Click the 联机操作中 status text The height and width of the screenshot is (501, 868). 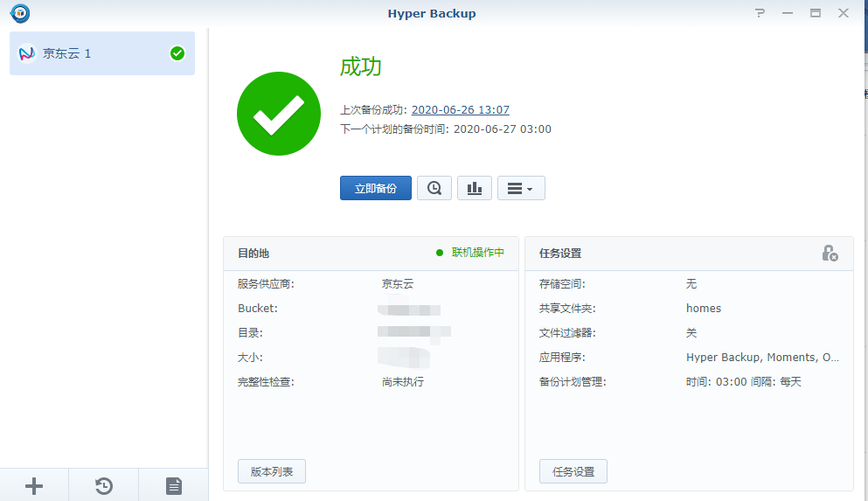point(478,253)
